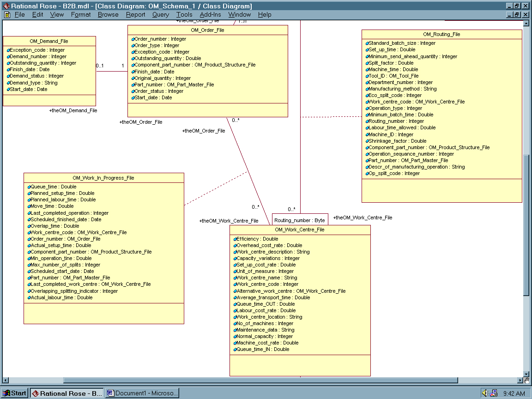Viewport: 532px width, 399px height.
Task: Select the OM_Routing_File class title
Action: pos(441,34)
